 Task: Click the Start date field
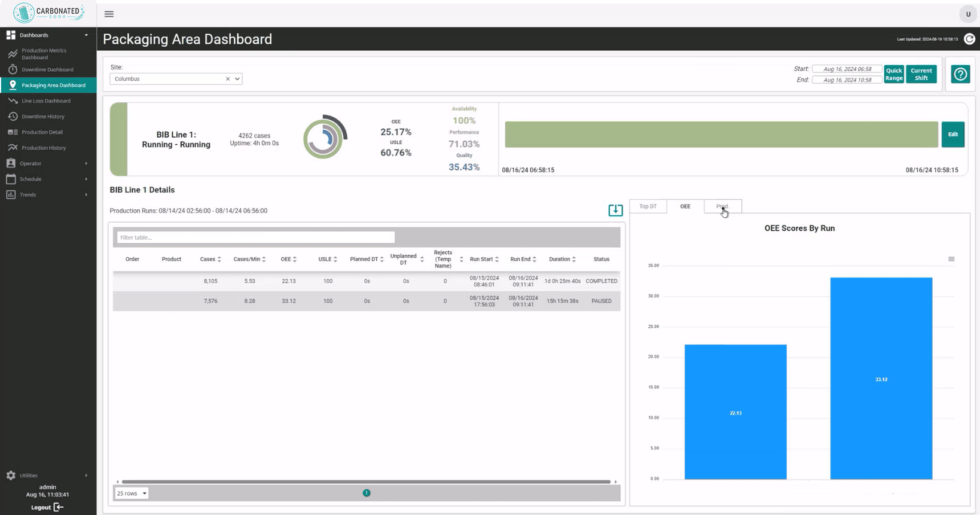[x=847, y=69]
